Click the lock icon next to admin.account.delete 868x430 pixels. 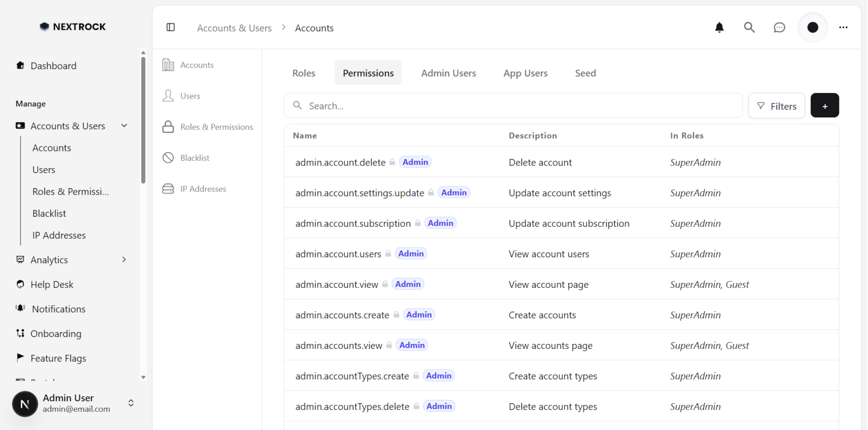[x=392, y=162]
